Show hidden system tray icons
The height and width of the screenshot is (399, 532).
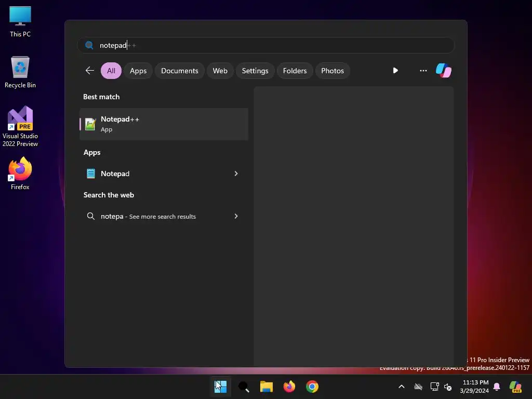[402, 387]
